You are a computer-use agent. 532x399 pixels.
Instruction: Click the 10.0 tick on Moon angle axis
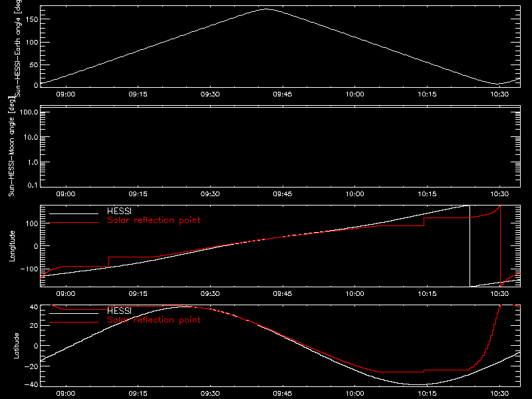coord(31,137)
